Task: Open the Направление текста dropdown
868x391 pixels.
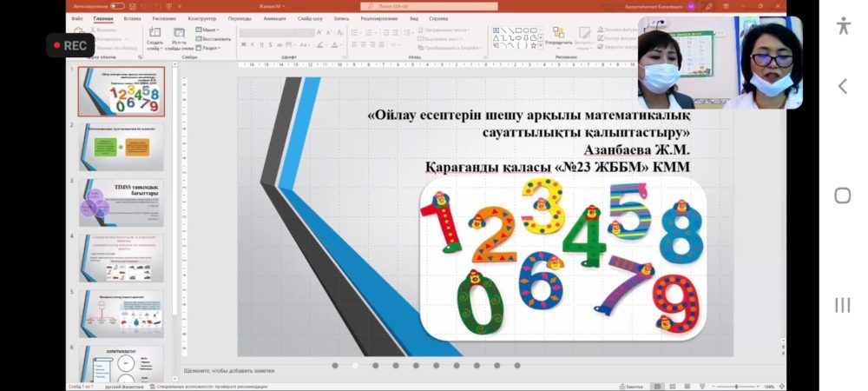Action: tap(444, 30)
